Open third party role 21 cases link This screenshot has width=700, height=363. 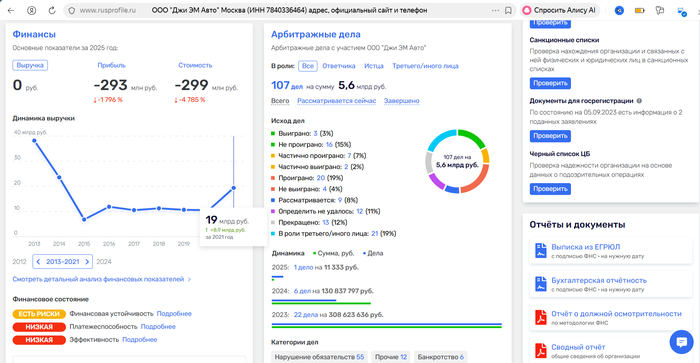tap(375, 234)
